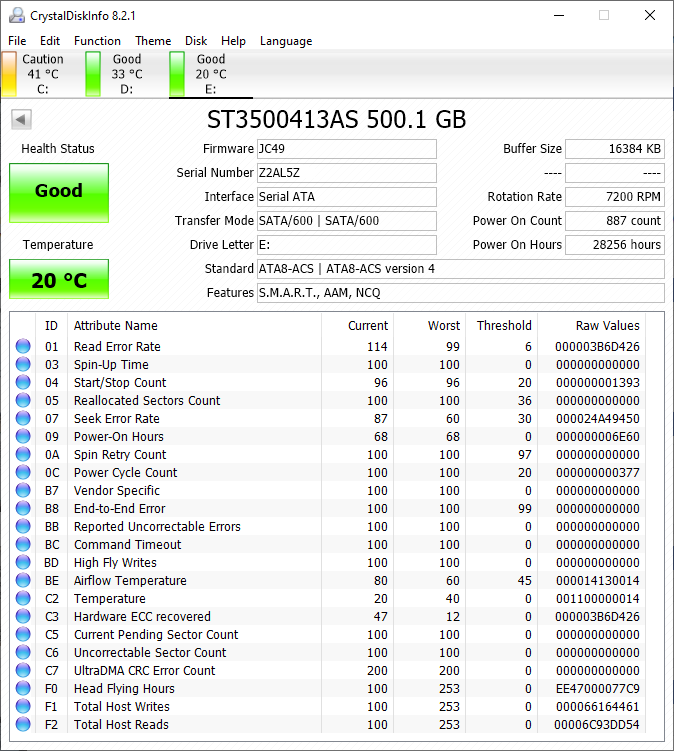The height and width of the screenshot is (751, 674).
Task: Click the status orb beside Reallocated Sectors Count
Action: click(x=23, y=401)
